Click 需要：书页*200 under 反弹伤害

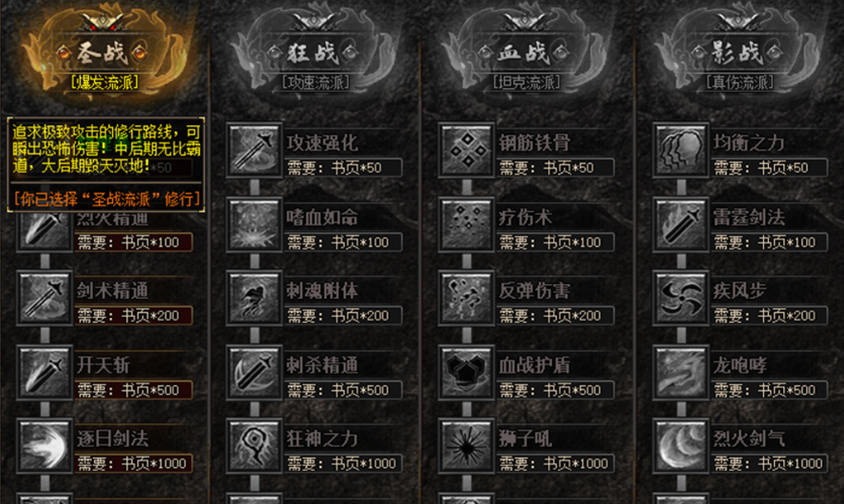click(x=555, y=315)
